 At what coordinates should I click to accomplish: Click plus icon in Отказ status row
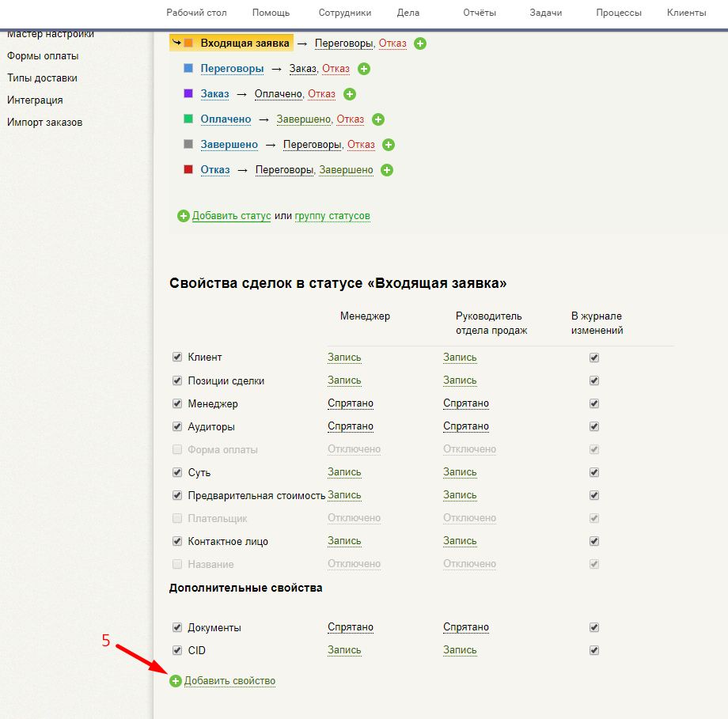pyautogui.click(x=387, y=170)
